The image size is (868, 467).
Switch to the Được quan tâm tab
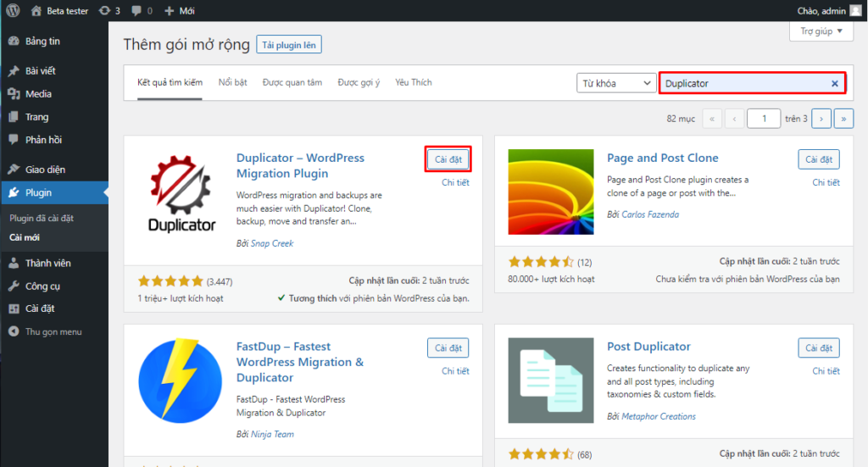[x=292, y=82]
